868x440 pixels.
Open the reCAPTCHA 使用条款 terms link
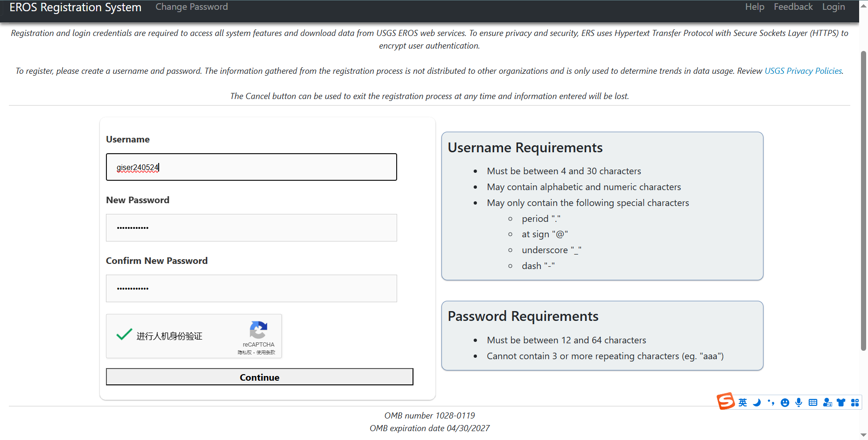pyautogui.click(x=266, y=353)
